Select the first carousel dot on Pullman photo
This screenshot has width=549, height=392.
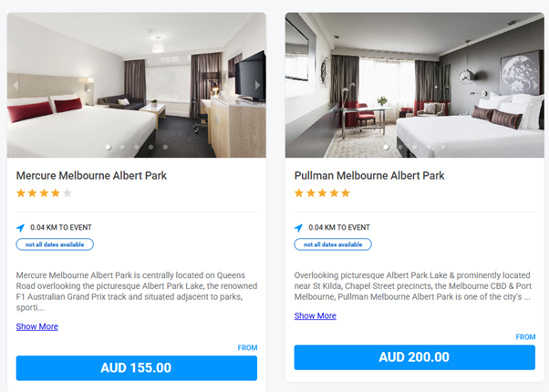(x=386, y=147)
